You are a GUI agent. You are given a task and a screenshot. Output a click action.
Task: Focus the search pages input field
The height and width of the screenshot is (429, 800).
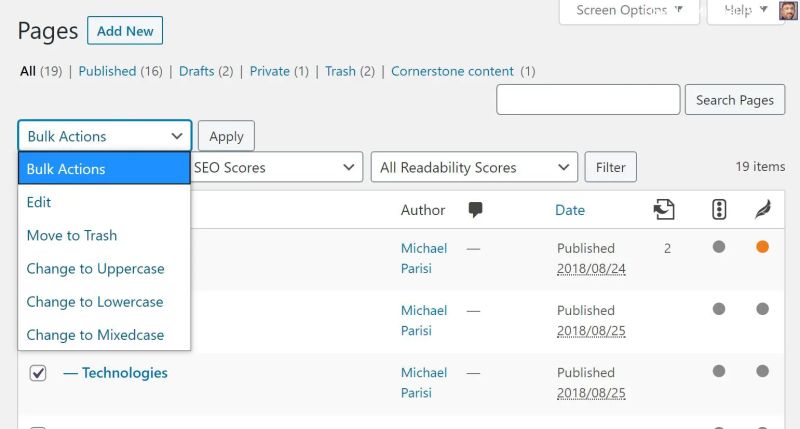588,99
